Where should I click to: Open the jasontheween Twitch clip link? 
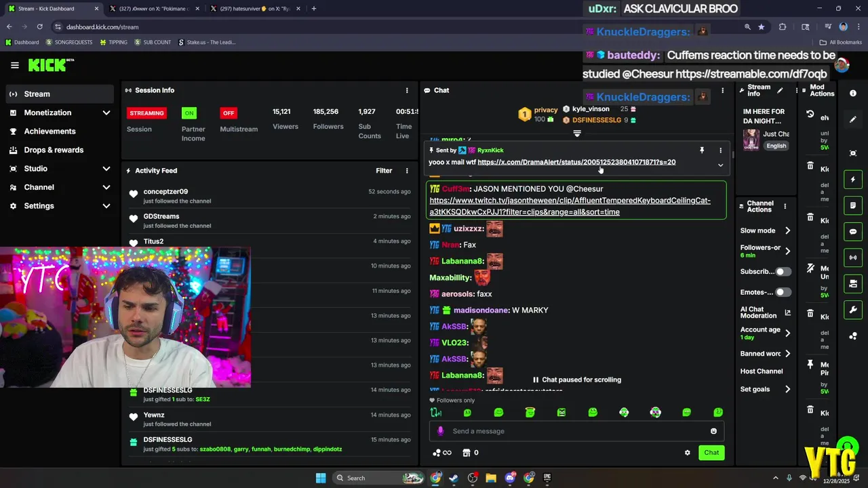point(570,206)
